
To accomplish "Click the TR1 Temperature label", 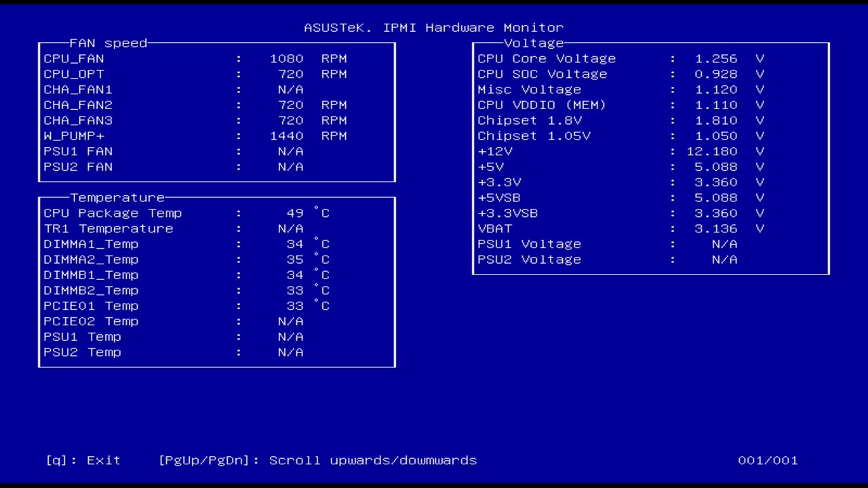I will (x=108, y=229).
